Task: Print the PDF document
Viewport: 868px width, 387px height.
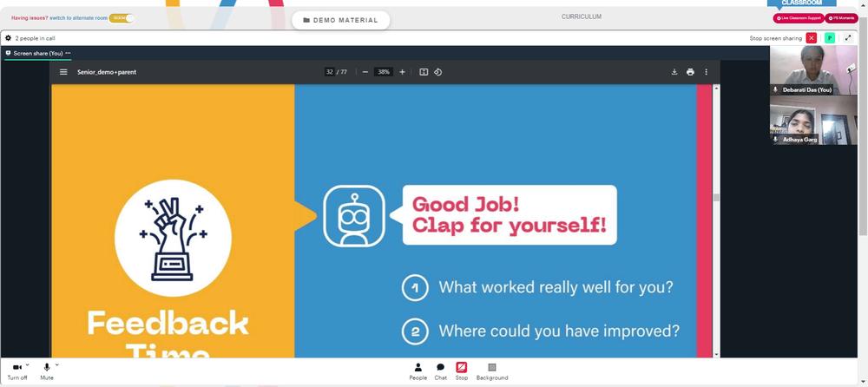Action: pyautogui.click(x=690, y=72)
